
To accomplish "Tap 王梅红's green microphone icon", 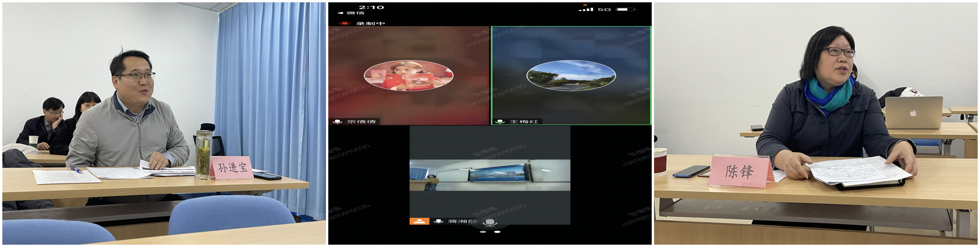I will (x=500, y=122).
